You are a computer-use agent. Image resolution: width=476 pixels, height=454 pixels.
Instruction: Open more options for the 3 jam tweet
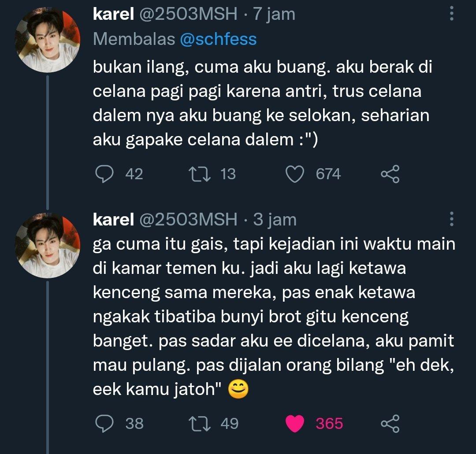coord(451,219)
